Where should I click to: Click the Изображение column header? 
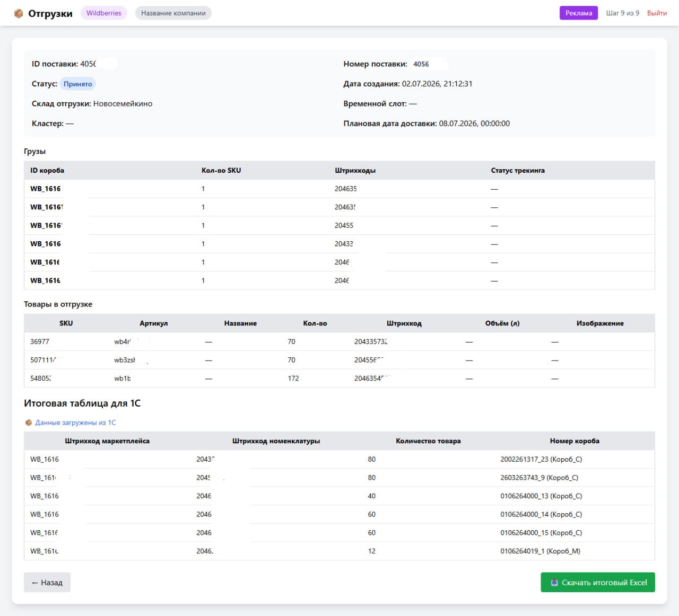600,323
